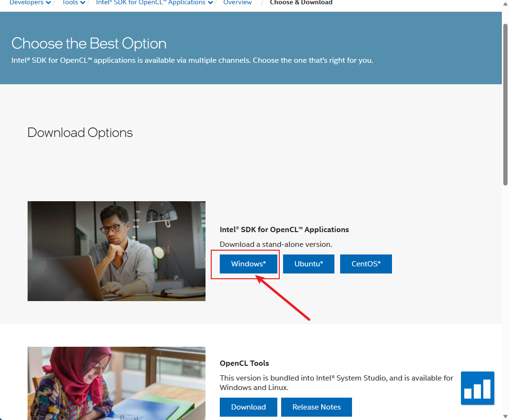The width and height of the screenshot is (509, 420).
Task: Expand the chevron next to Developers
Action: (49, 3)
